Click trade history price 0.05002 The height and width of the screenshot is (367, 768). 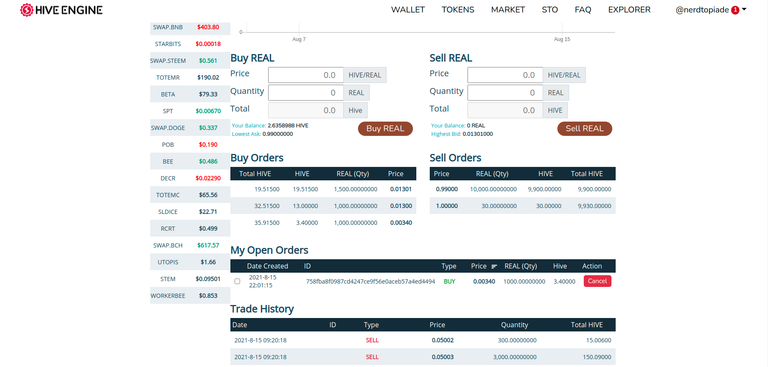tap(442, 340)
